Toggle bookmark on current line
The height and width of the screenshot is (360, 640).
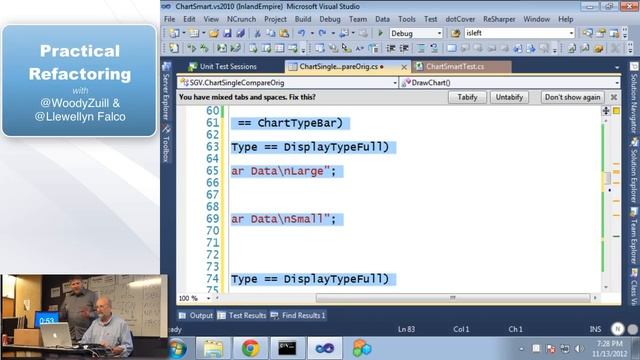[451, 49]
